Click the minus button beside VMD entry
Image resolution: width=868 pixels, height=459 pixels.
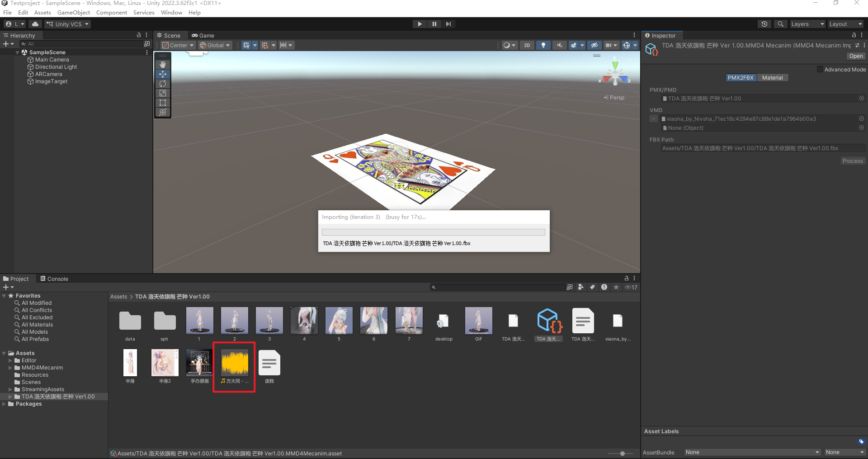pyautogui.click(x=654, y=119)
